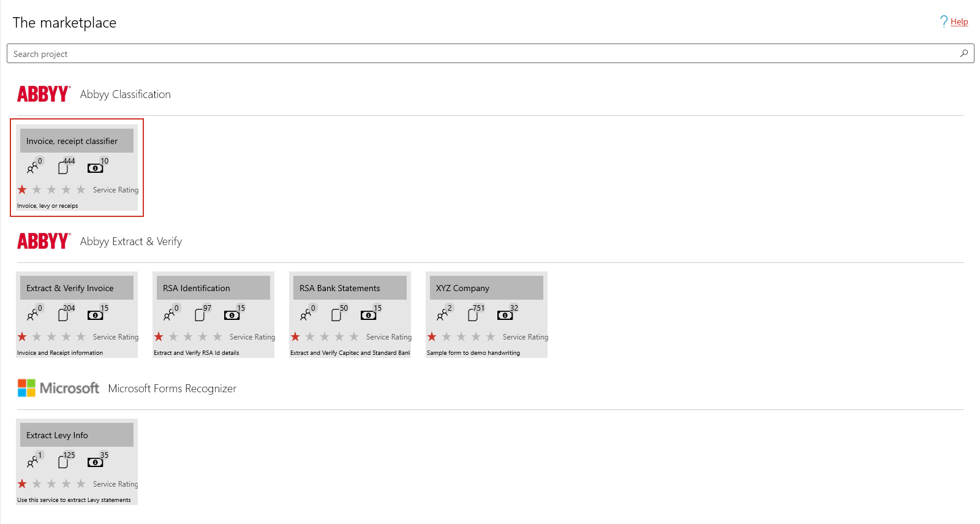This screenshot has width=980, height=524.
Task: Click users icon on Invoice, receipt classifier
Action: click(x=32, y=167)
